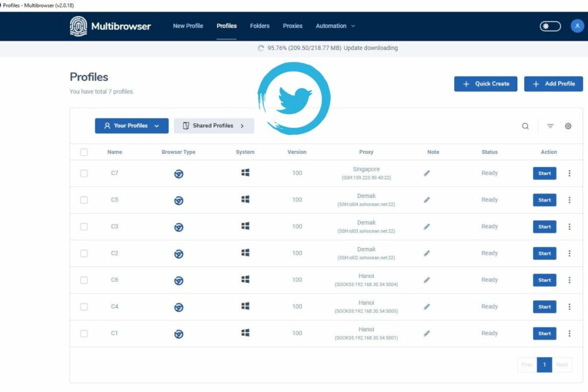Go to the New Profile tab
This screenshot has height=392, width=588.
click(x=188, y=26)
